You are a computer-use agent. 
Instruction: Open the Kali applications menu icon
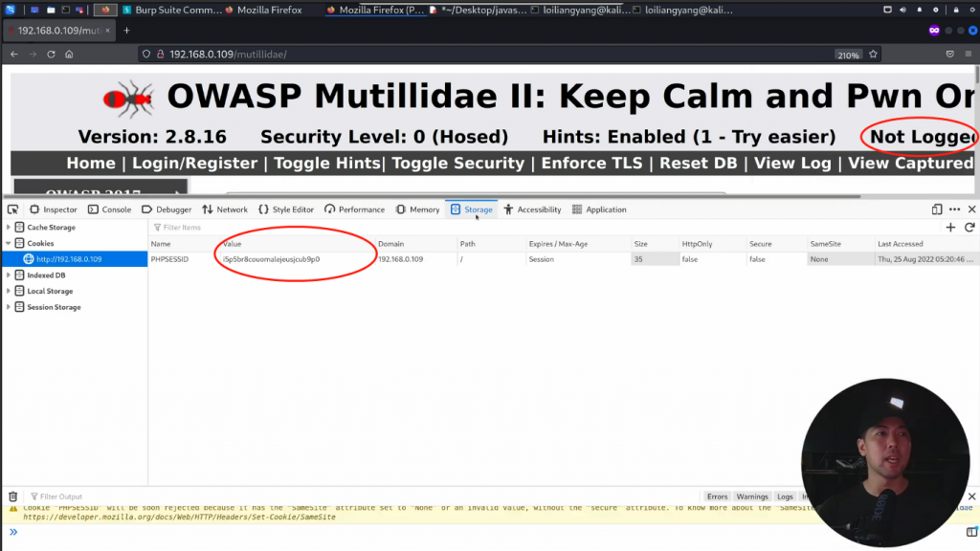tap(10, 10)
